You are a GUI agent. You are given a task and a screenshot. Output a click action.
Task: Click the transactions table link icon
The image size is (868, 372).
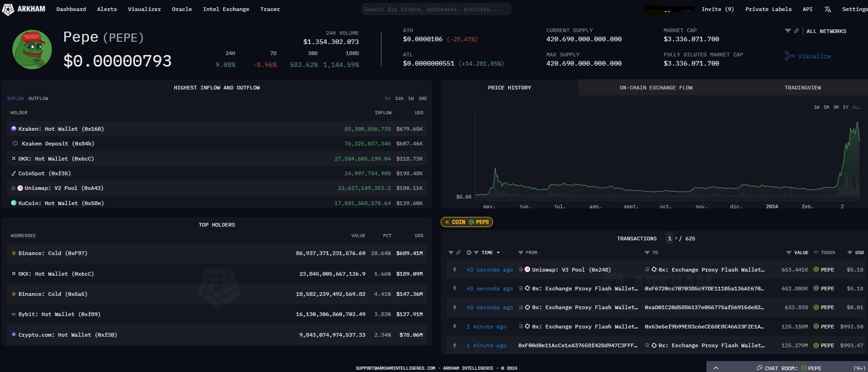[458, 253]
